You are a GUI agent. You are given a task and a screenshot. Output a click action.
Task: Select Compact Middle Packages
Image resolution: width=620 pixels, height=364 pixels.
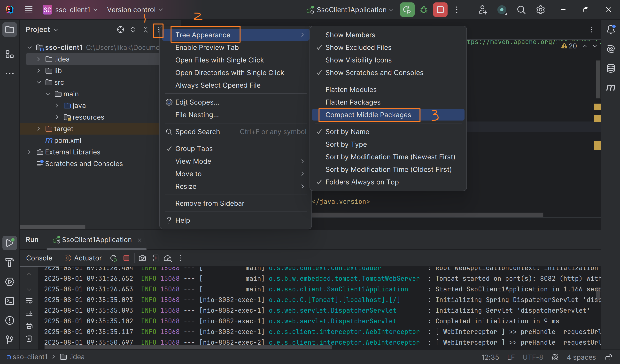coord(368,115)
